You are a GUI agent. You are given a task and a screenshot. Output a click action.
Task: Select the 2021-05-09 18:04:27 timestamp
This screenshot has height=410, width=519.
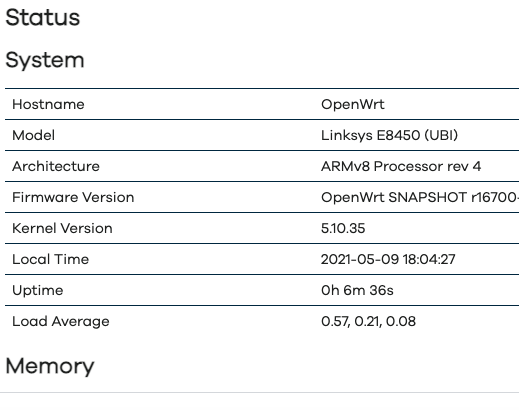pos(388,259)
